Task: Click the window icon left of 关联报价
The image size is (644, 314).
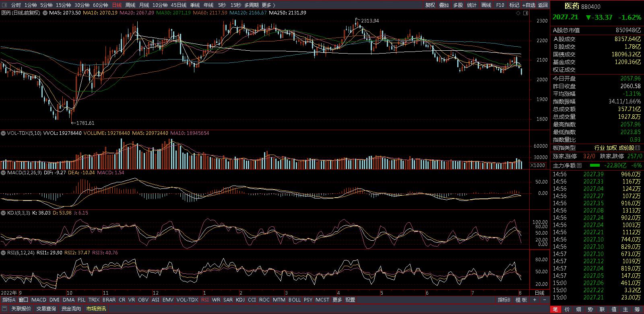Action: click(4, 309)
